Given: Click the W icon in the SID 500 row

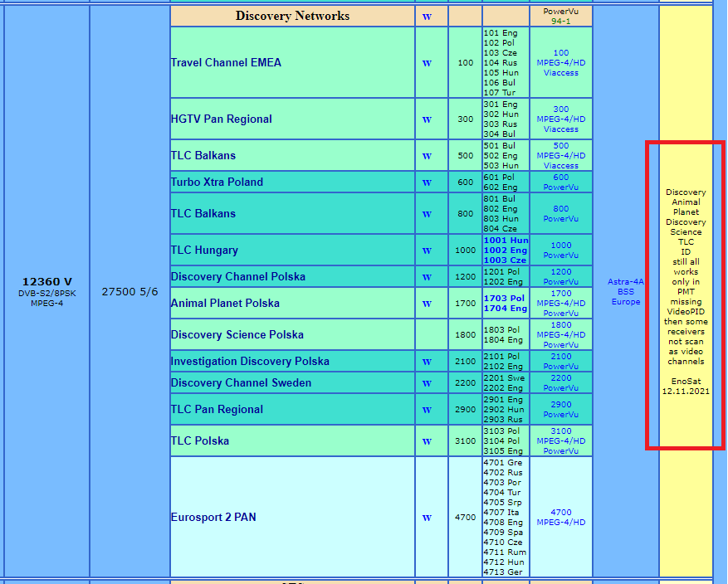Looking at the screenshot, I should pyautogui.click(x=427, y=156).
